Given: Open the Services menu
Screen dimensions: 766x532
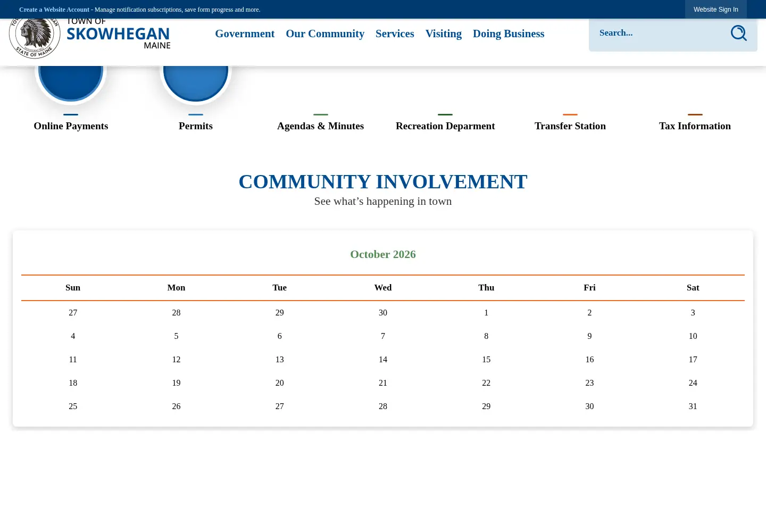Looking at the screenshot, I should coord(395,34).
